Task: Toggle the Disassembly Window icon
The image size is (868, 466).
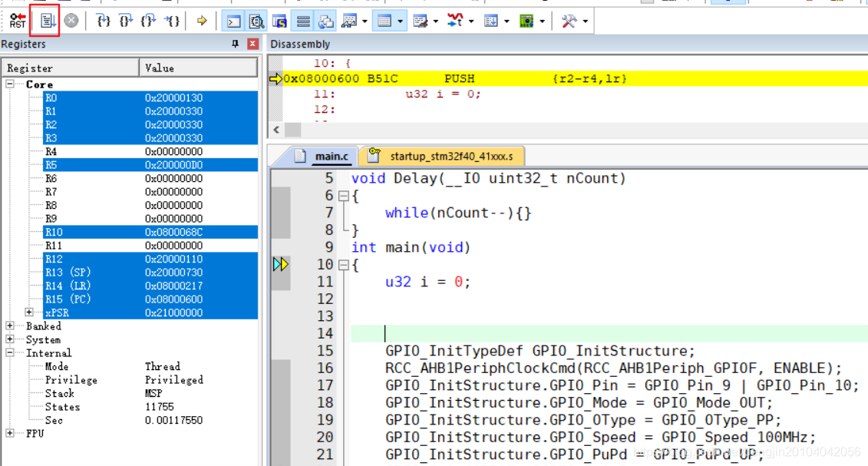Action: coord(256,21)
